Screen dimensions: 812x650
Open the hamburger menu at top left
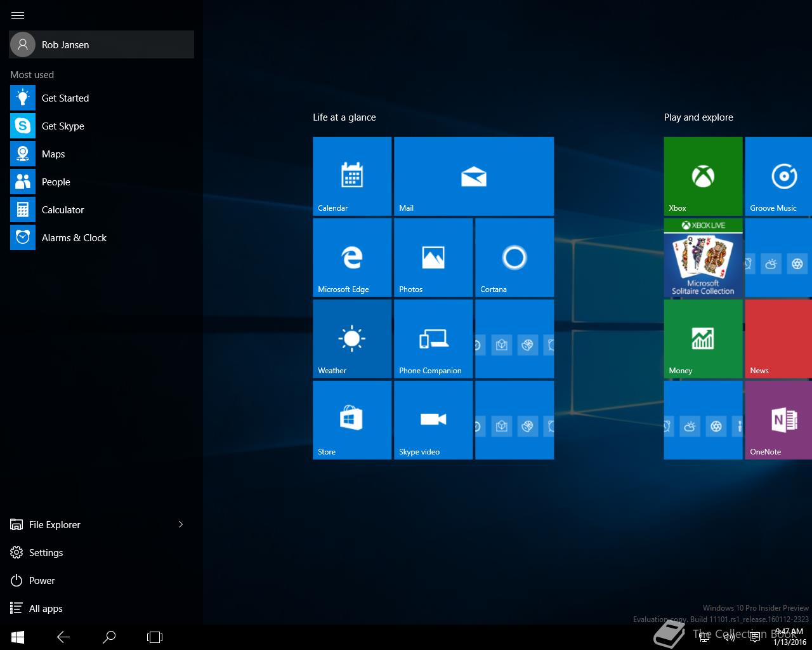[x=18, y=15]
